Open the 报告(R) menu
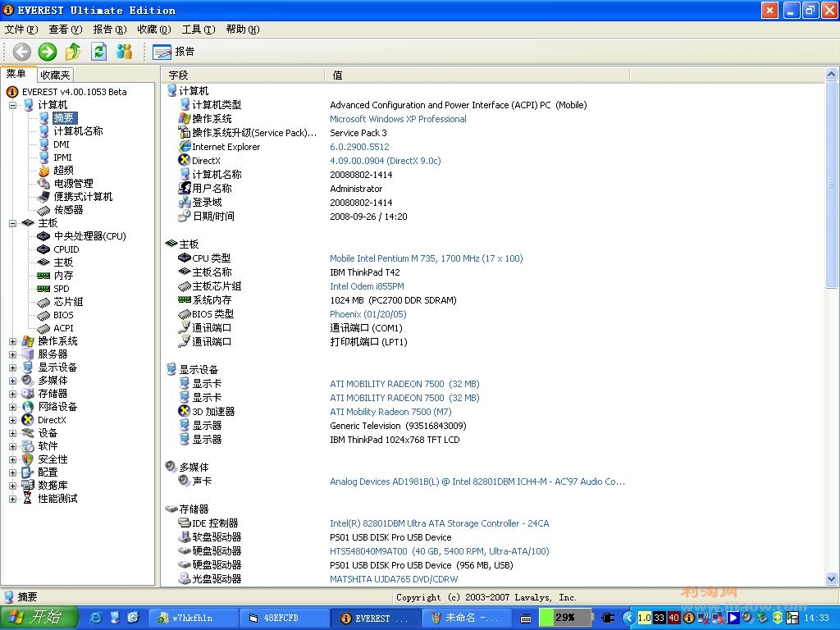This screenshot has height=630, width=840. pyautogui.click(x=110, y=30)
